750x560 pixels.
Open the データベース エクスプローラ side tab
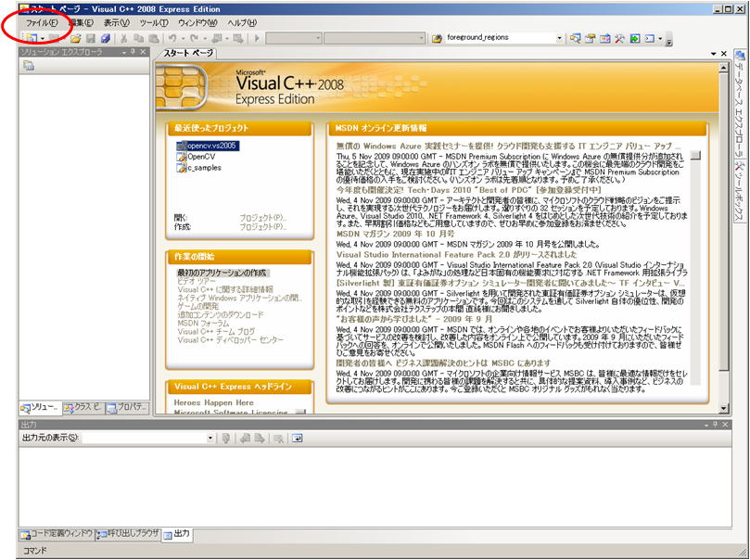coord(740,104)
